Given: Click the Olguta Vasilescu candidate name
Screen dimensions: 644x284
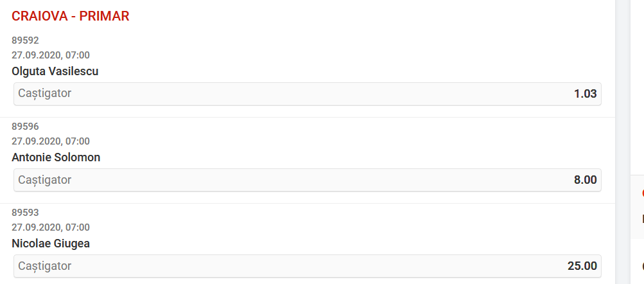Looking at the screenshot, I should pyautogui.click(x=55, y=71).
